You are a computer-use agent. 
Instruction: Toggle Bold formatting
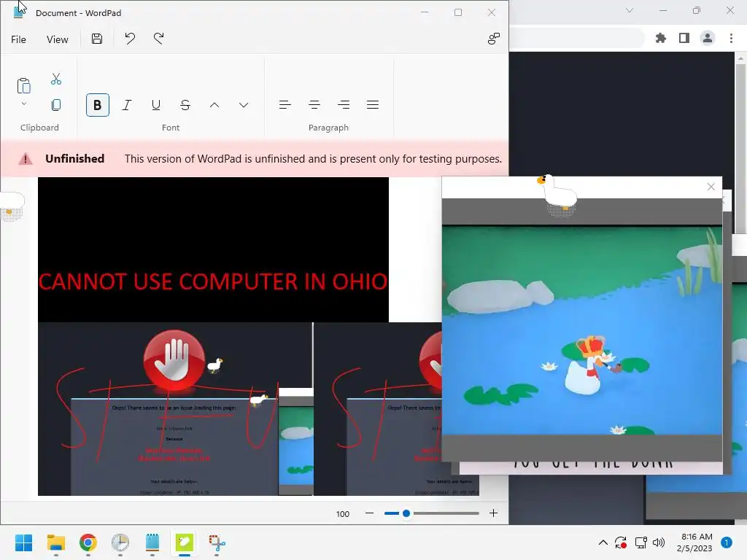[97, 105]
